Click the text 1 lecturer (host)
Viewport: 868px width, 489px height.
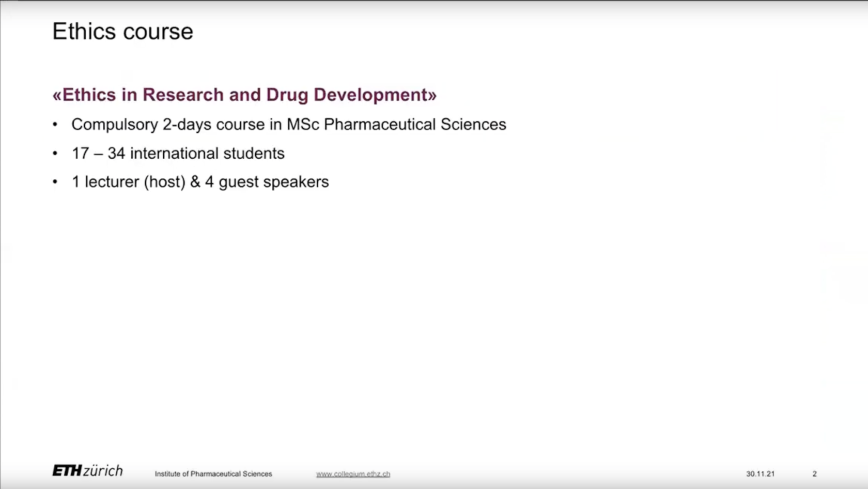128,182
